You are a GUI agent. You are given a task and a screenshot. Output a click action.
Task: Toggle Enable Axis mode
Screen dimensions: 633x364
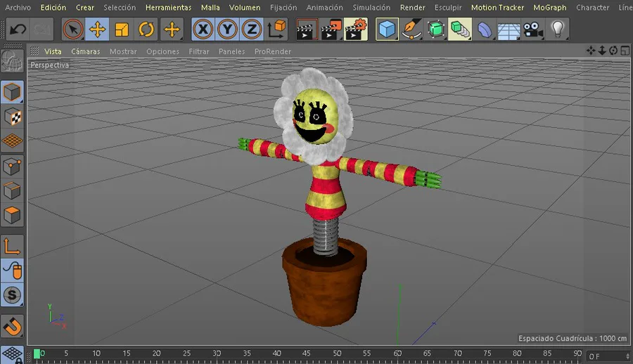(x=12, y=246)
